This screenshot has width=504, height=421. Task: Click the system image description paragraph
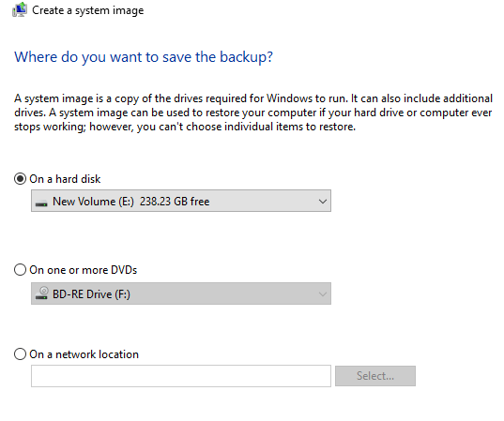(x=253, y=113)
